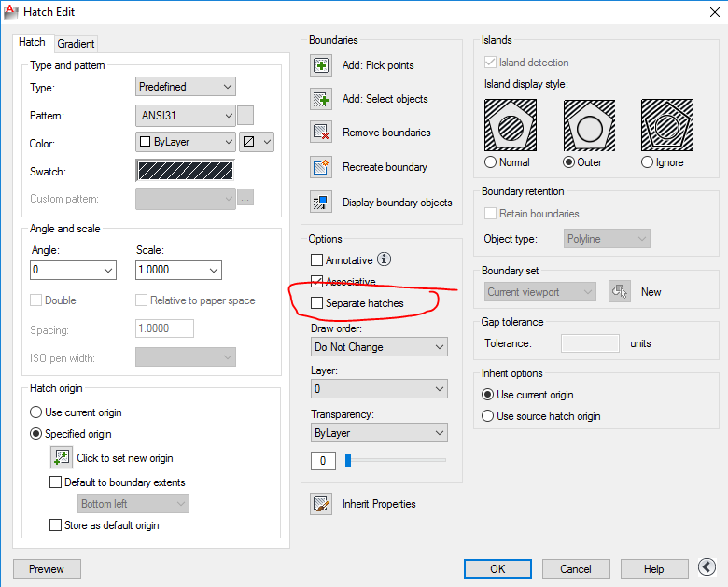Open the Pattern dropdown showing ANSI31
Screen dimensions: 728x587
pyautogui.click(x=186, y=115)
